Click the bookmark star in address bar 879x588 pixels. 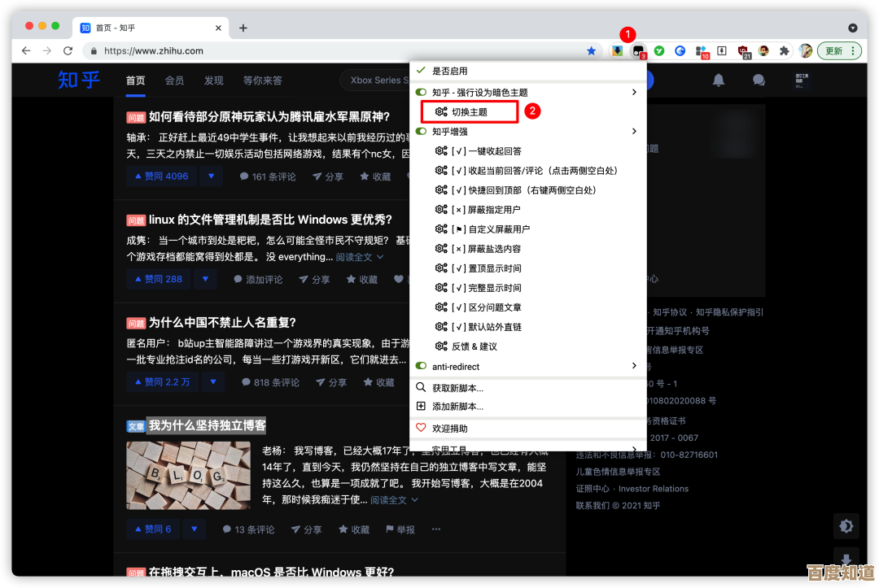(592, 50)
